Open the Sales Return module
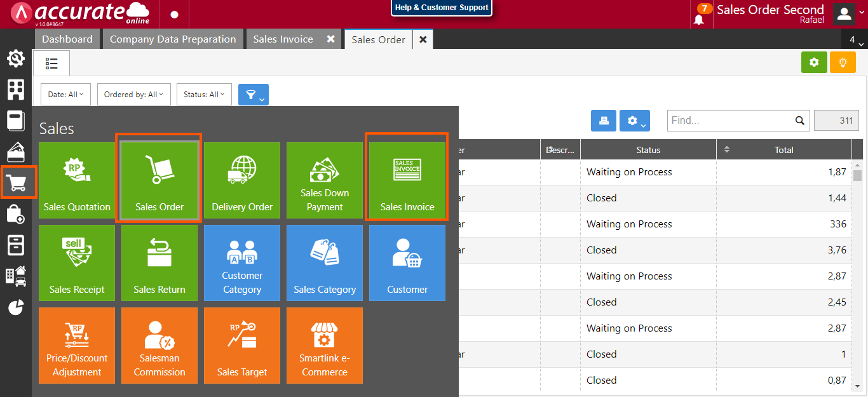The image size is (868, 397). point(159,263)
